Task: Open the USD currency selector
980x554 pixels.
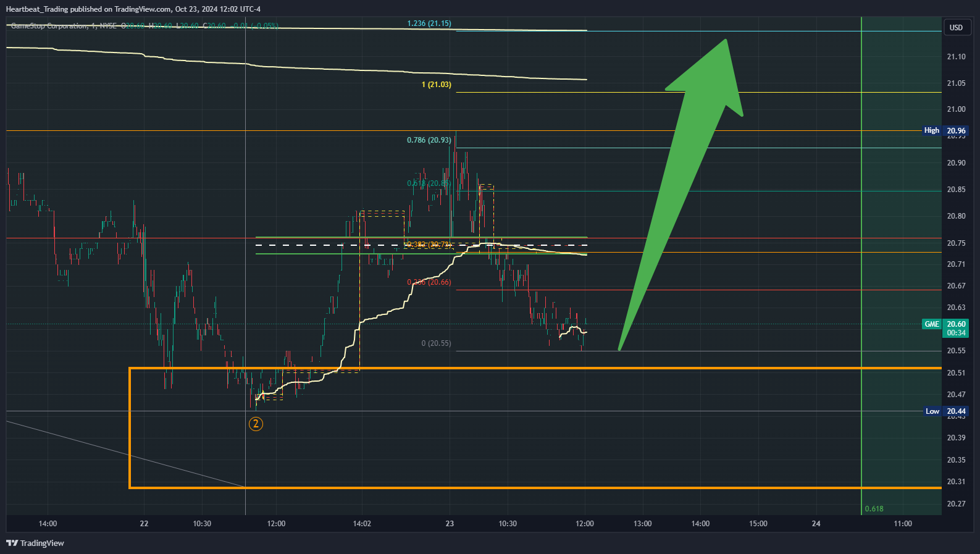Action: tap(956, 28)
